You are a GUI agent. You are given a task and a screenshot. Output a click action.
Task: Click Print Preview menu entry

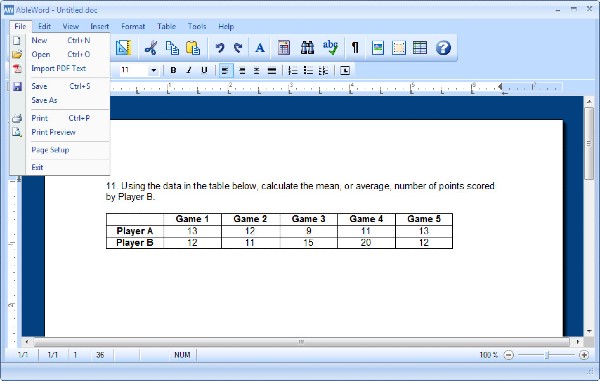click(x=54, y=132)
